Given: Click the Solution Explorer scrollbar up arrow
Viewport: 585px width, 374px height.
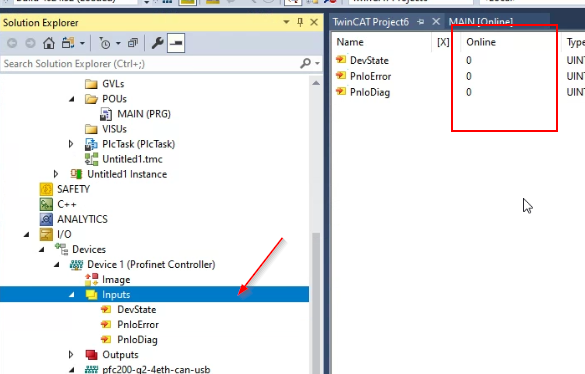Looking at the screenshot, I should pyautogui.click(x=316, y=83).
